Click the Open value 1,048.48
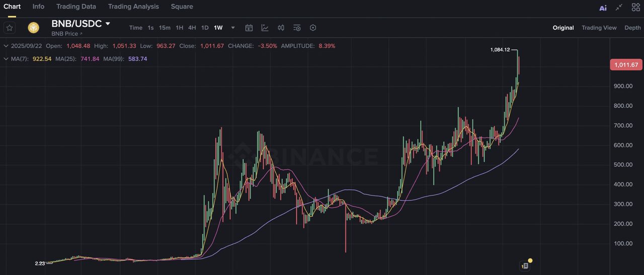This screenshot has width=644, height=275. pyautogui.click(x=78, y=46)
